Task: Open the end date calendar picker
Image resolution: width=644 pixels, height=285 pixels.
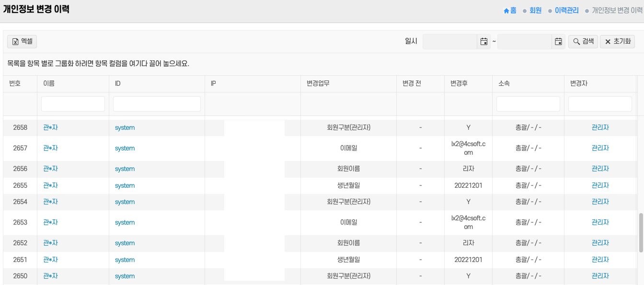Action: 558,41
